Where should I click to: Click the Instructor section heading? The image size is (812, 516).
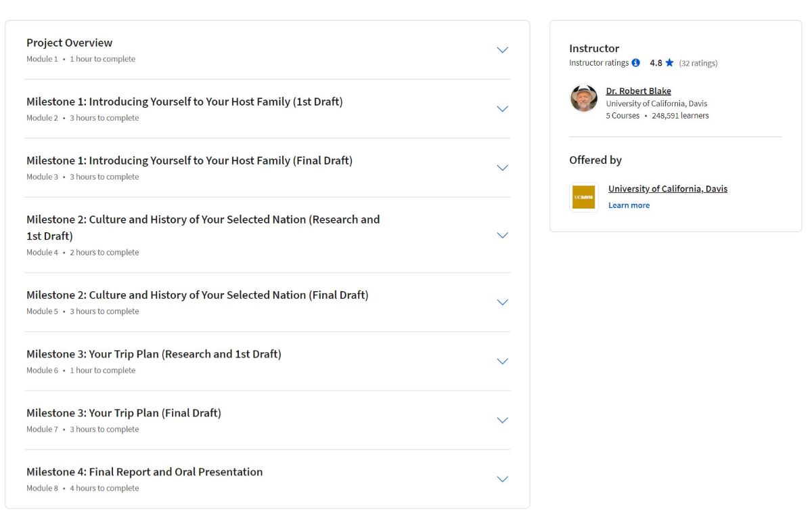593,48
